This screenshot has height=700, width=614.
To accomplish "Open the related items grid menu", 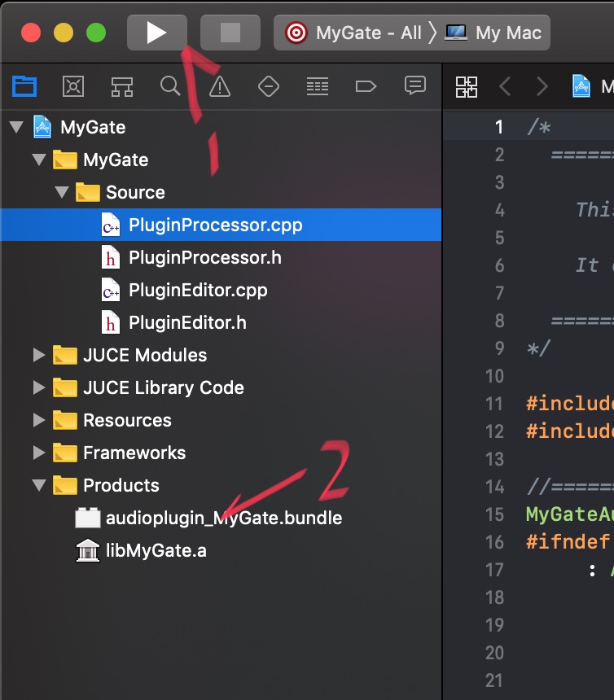I will pos(467,86).
